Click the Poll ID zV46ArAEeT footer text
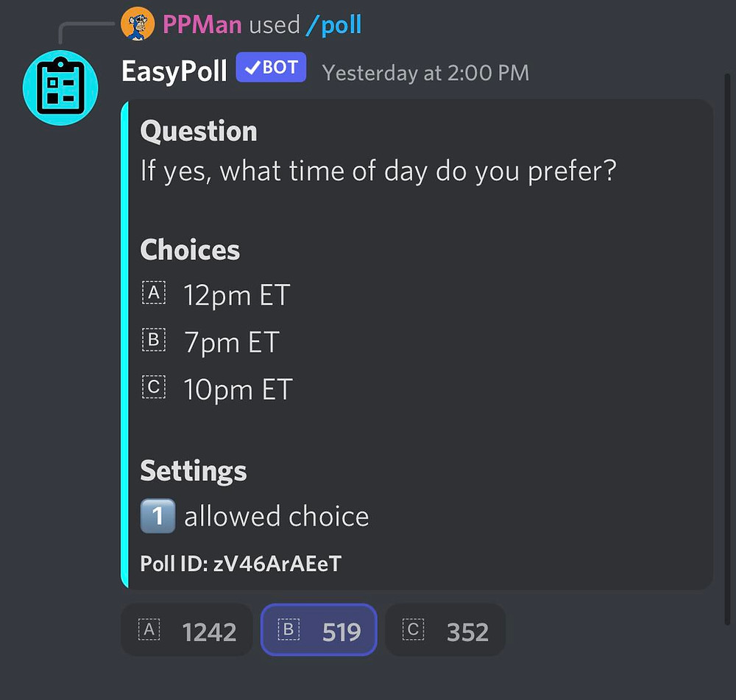 click(x=241, y=563)
